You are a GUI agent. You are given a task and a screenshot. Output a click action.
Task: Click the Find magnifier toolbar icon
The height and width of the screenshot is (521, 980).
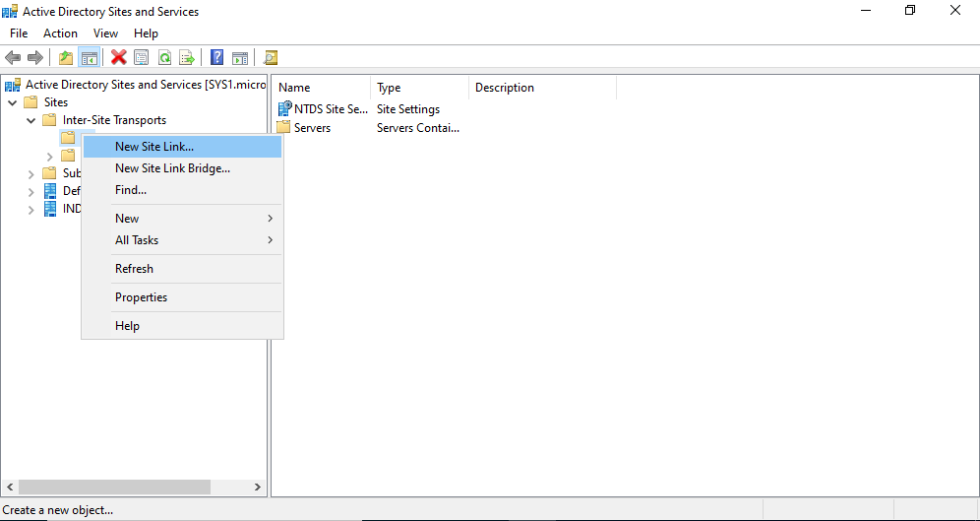pos(270,58)
